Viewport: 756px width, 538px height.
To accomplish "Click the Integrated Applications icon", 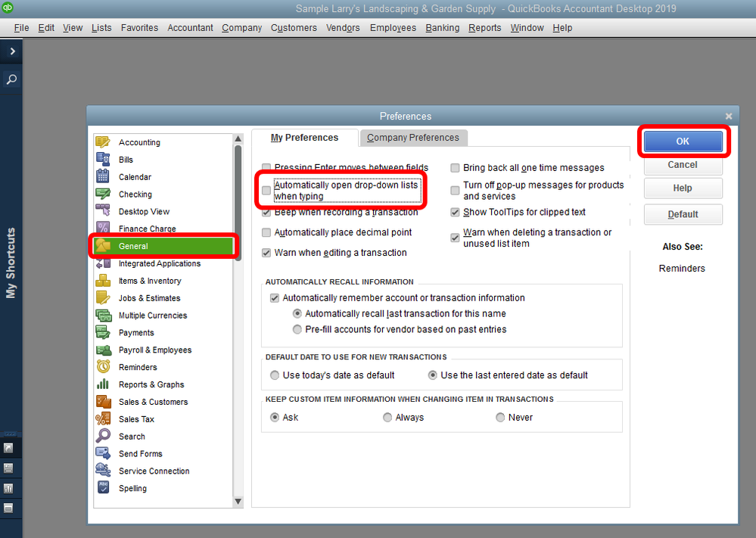I will point(103,263).
